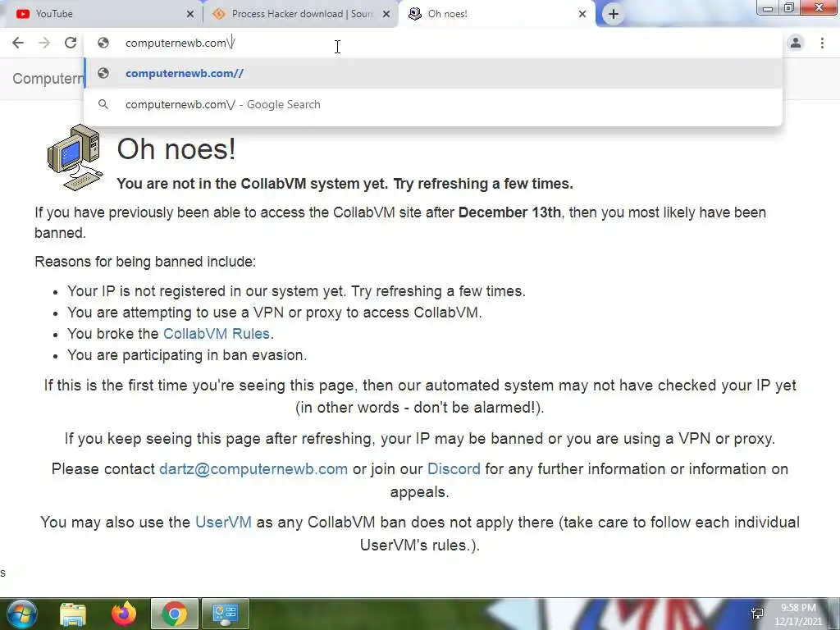Close the YouTube tab
The height and width of the screenshot is (630, 840).
tap(190, 14)
